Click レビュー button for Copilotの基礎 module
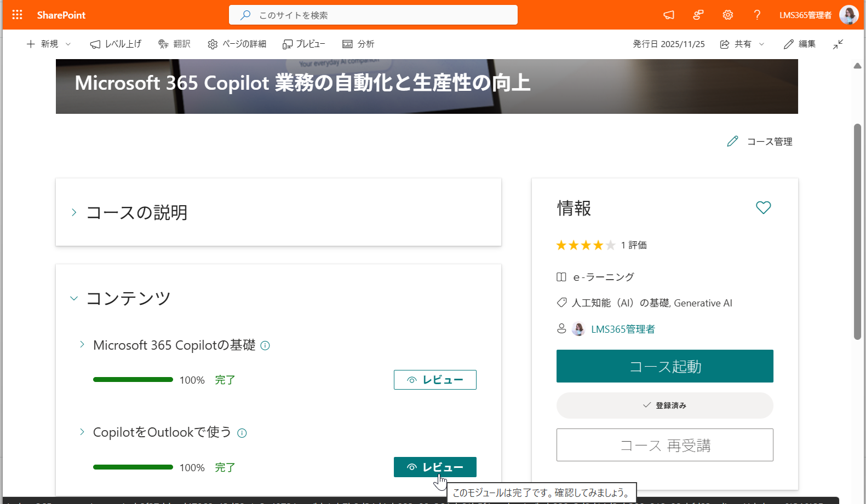The width and height of the screenshot is (866, 504). tap(435, 380)
